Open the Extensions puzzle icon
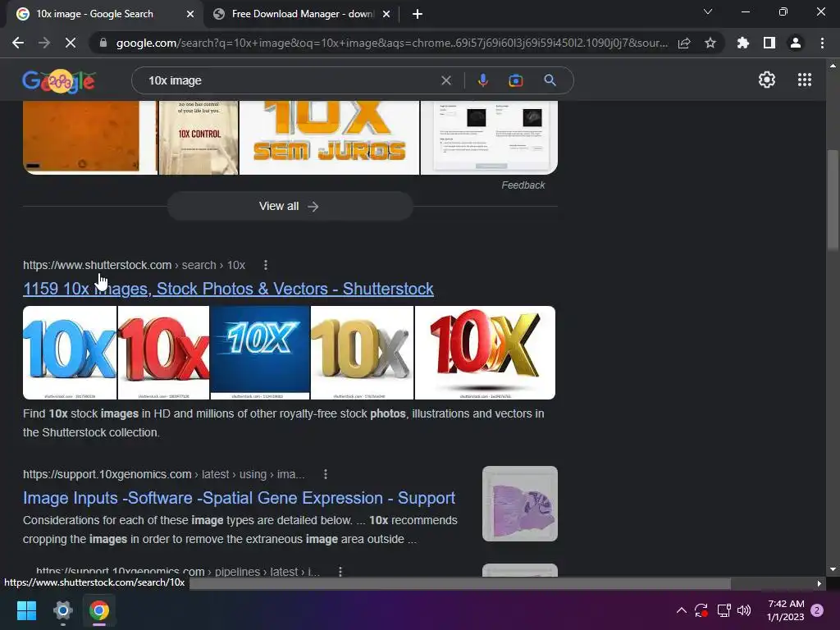840x630 pixels. click(x=742, y=43)
